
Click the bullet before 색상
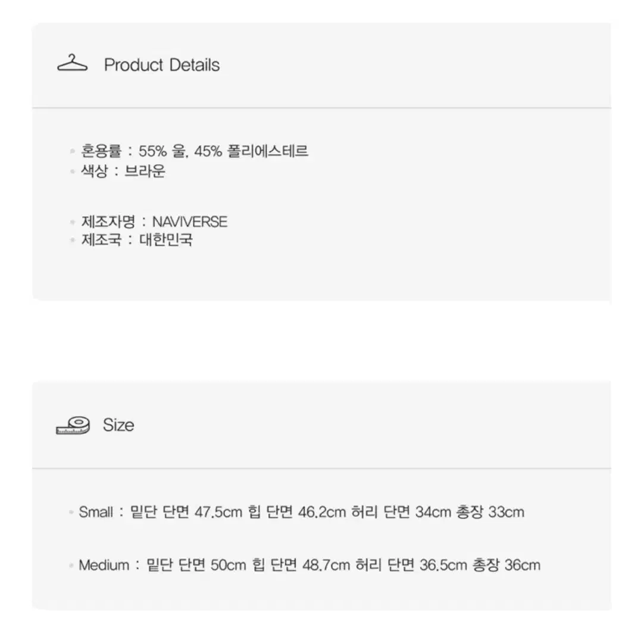(x=73, y=171)
